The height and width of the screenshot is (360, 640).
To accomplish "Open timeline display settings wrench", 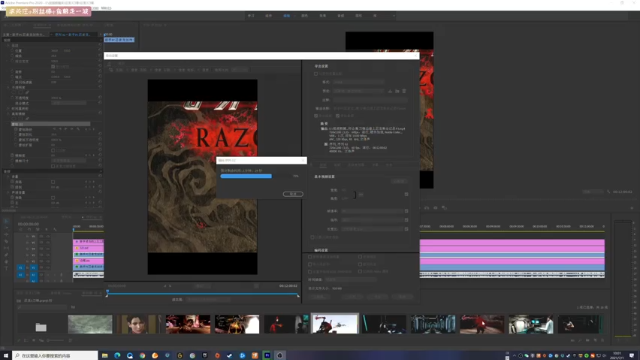I will (55, 229).
